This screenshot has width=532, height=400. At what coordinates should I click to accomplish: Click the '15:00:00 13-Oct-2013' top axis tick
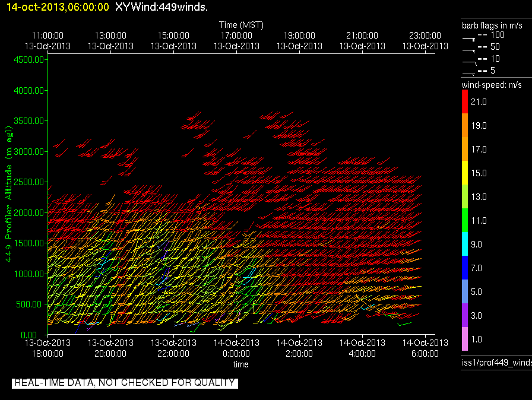click(173, 41)
